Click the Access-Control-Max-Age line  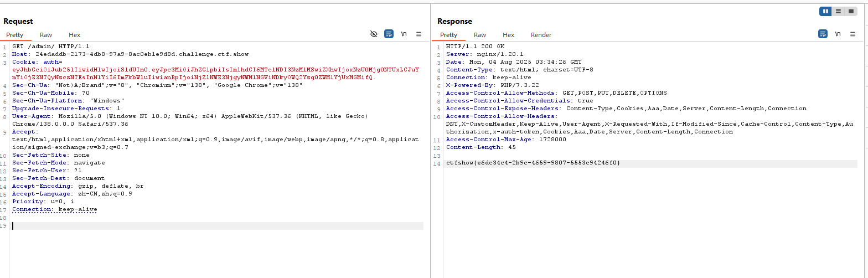(x=506, y=140)
